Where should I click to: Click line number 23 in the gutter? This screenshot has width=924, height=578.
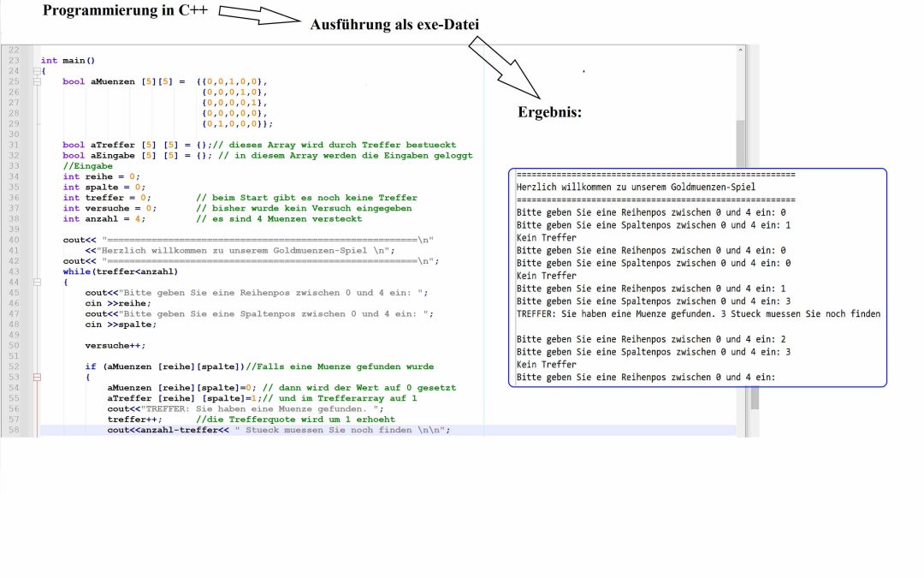tap(14, 60)
